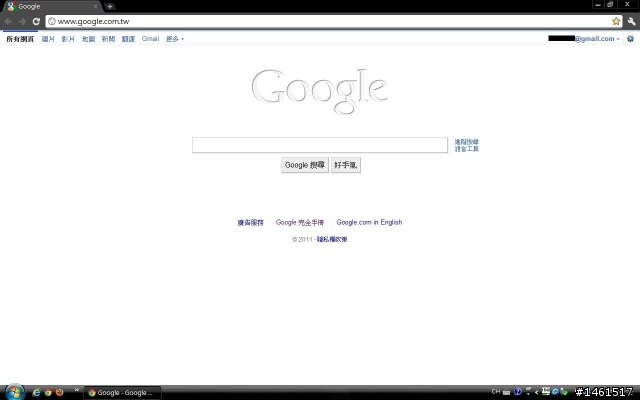Go to 圖片 (Images) in the top bar
This screenshot has width=640, height=400.
(x=48, y=39)
